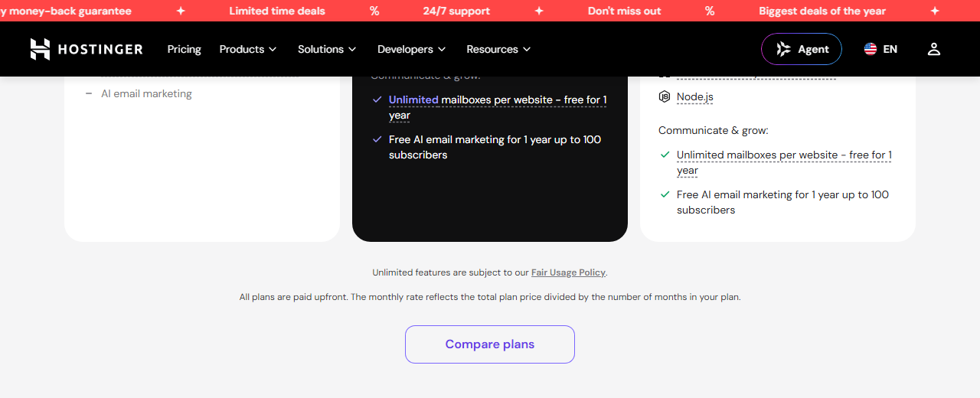Click the Hostinger logo
The width and height of the screenshot is (980, 398).
87,49
